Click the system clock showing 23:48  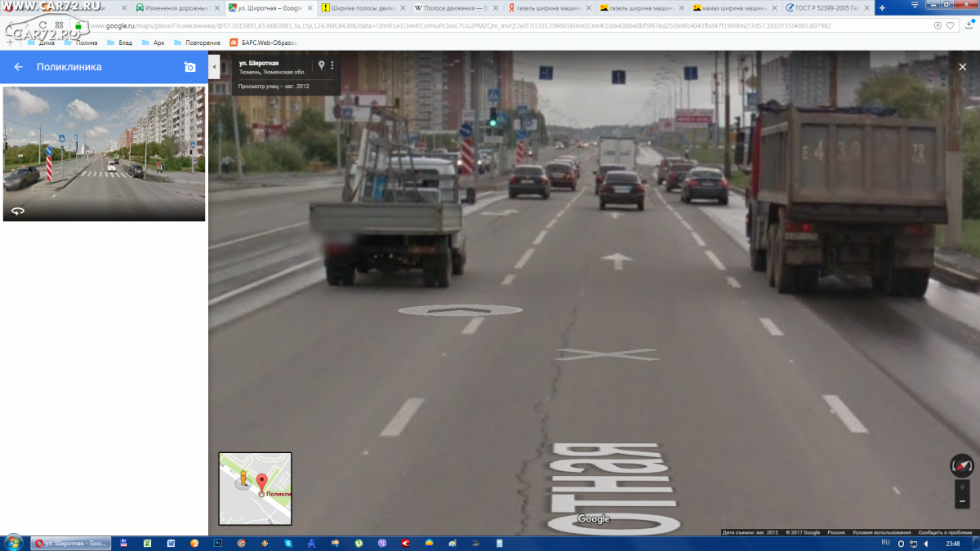[x=952, y=543]
